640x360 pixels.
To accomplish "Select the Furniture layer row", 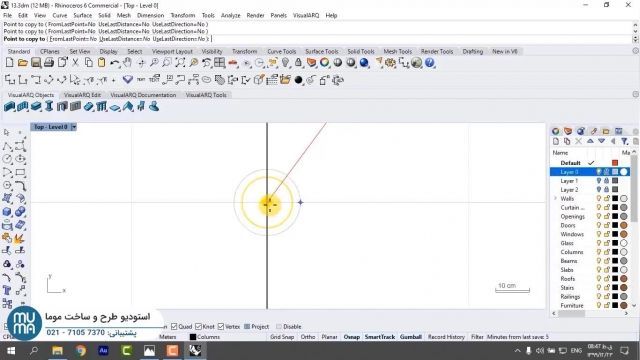I will [590, 305].
